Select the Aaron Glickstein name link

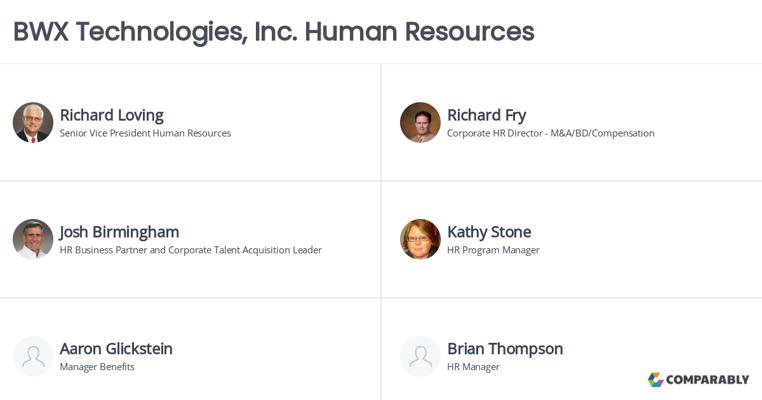pyautogui.click(x=116, y=349)
